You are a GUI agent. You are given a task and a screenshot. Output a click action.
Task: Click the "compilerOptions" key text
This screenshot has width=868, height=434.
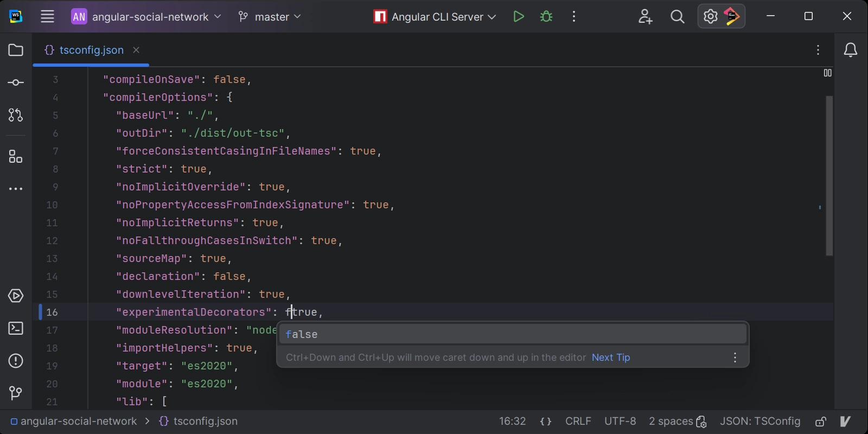158,97
